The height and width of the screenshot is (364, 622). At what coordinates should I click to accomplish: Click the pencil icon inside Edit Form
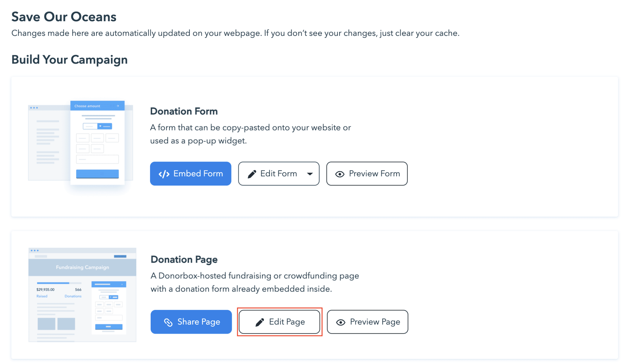pyautogui.click(x=252, y=174)
